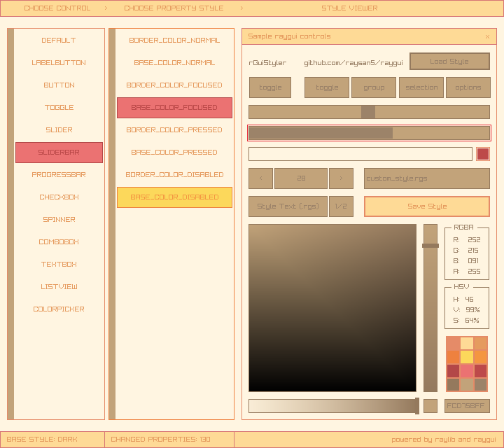This screenshot has width=504, height=448.
Task: Pick the bright yellow swatch in the palette
Action: [467, 357]
